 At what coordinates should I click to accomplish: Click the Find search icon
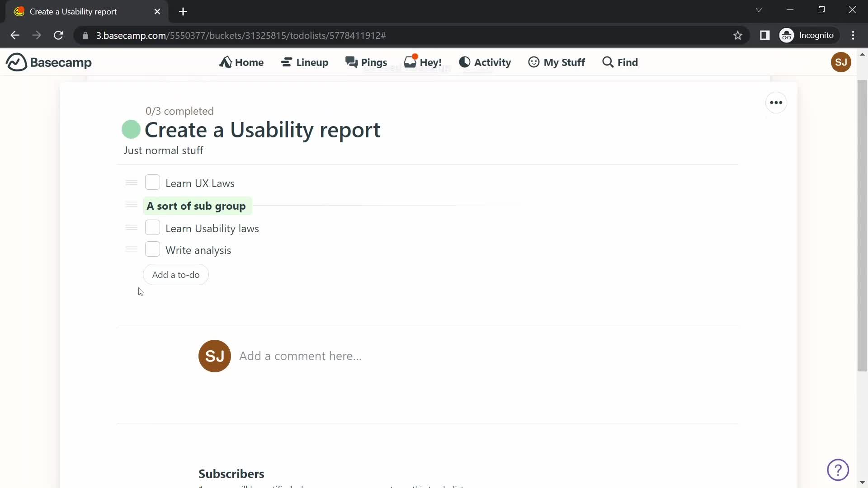[608, 62]
